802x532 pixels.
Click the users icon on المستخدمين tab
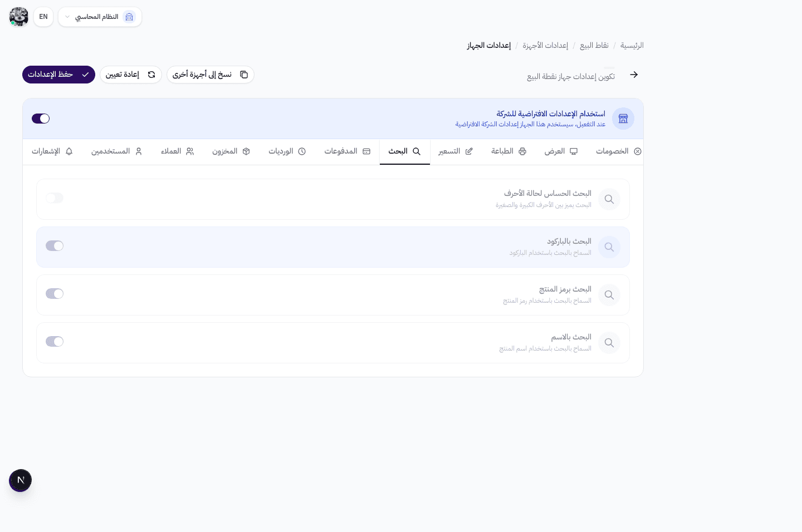point(138,151)
